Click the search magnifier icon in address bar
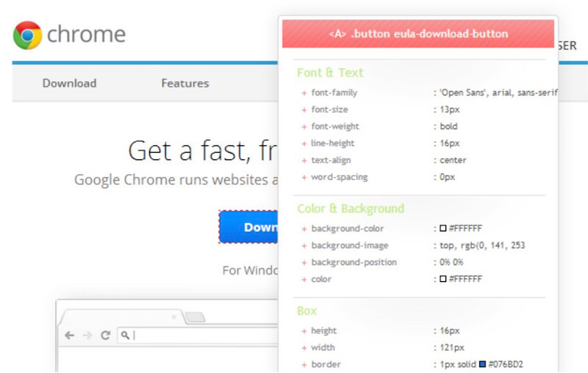This screenshot has height=373, width=588. (125, 335)
